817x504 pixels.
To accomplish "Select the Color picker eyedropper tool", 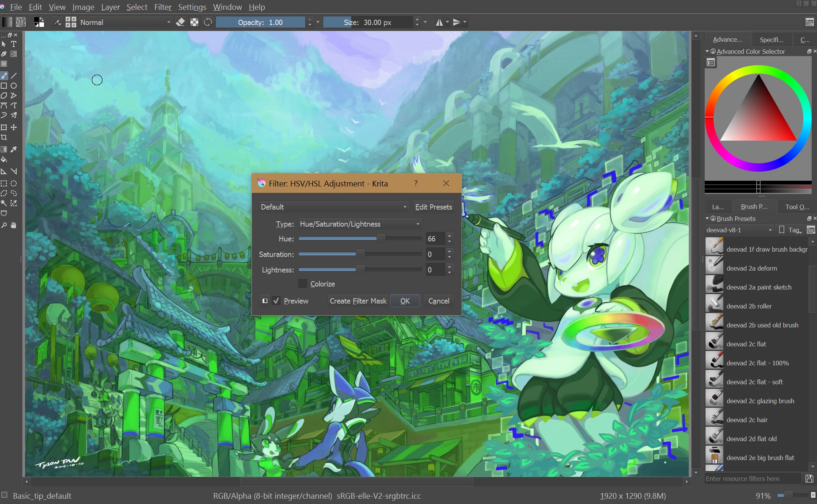I will (14, 149).
